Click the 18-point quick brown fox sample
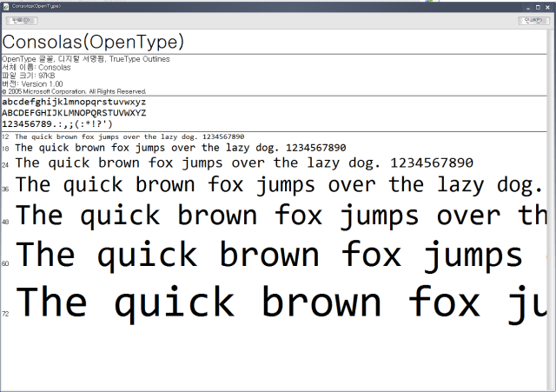 coord(181,148)
